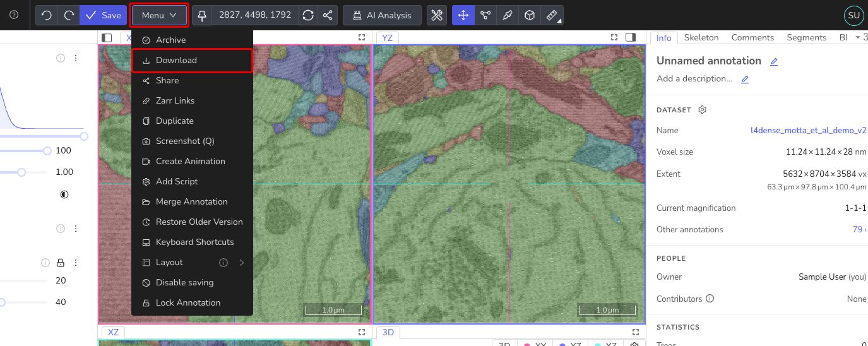
Task: Open AI Analysis
Action: pos(382,15)
